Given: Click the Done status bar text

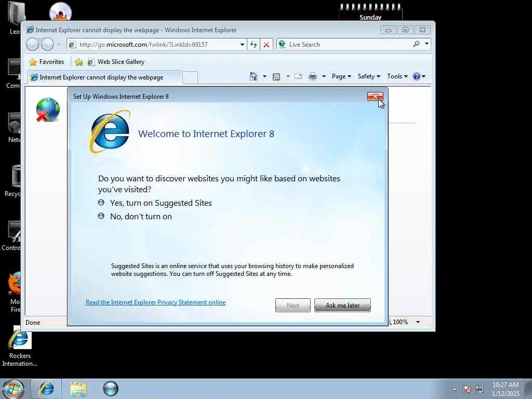Looking at the screenshot, I should tap(33, 322).
